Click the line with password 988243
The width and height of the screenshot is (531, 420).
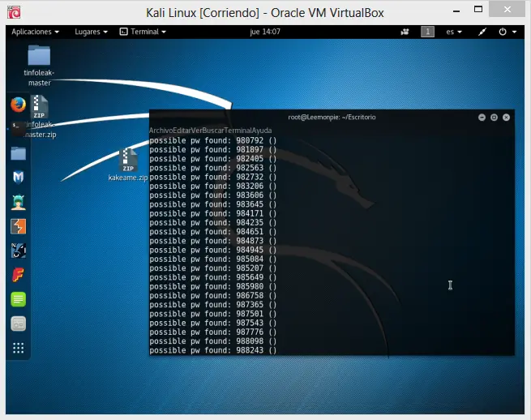click(213, 350)
